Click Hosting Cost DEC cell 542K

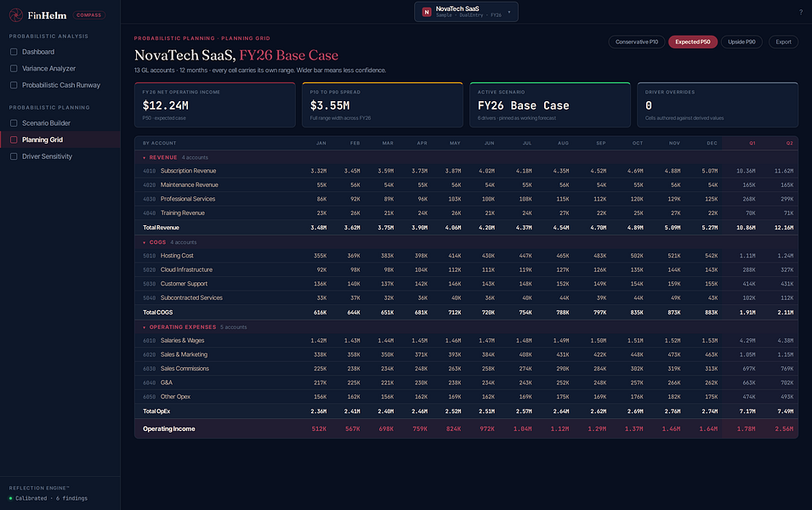coord(712,256)
